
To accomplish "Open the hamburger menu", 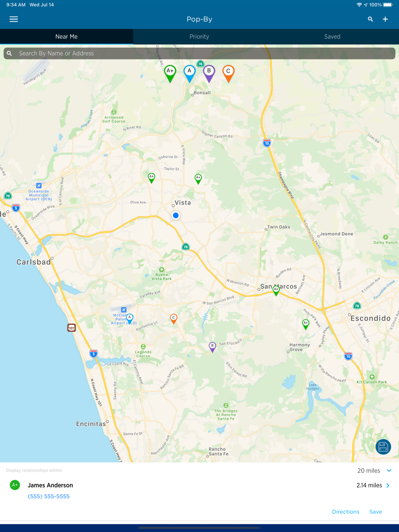I will coord(14,19).
